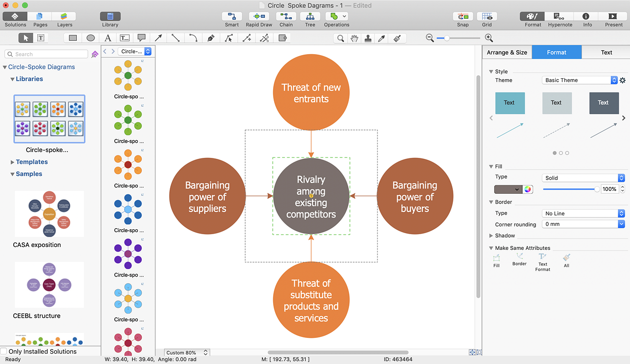Select the arrow line tool
Image resolution: width=630 pixels, height=364 pixels.
[158, 38]
